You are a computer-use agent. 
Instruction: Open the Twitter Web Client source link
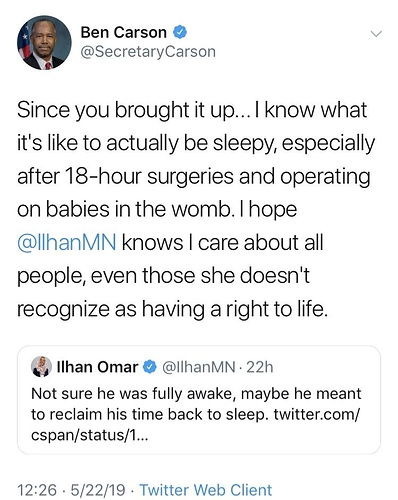coord(206,490)
